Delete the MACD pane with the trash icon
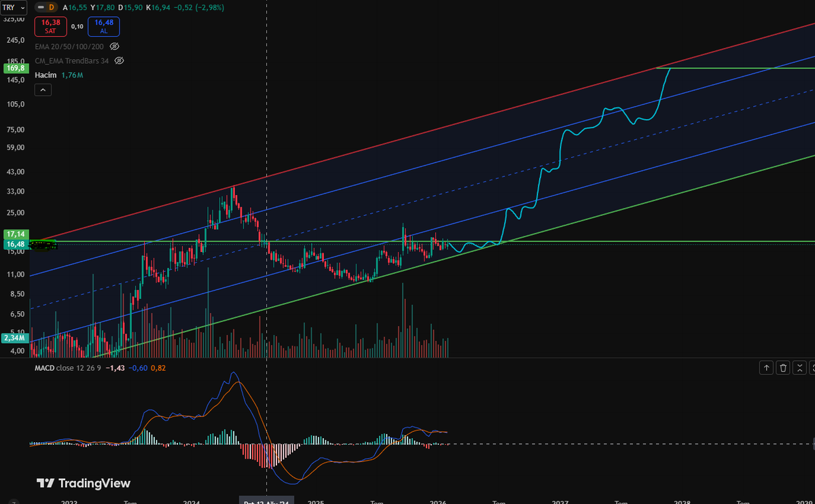The image size is (815, 504). (x=783, y=367)
